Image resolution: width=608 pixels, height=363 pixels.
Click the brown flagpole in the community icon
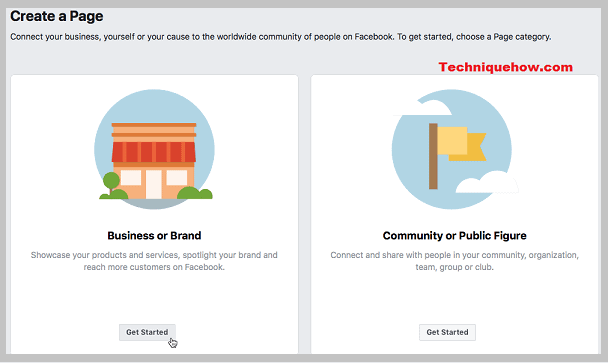coord(433,156)
